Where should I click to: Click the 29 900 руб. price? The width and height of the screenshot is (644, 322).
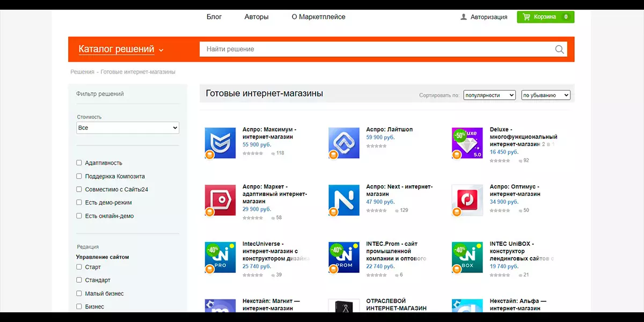257,209
